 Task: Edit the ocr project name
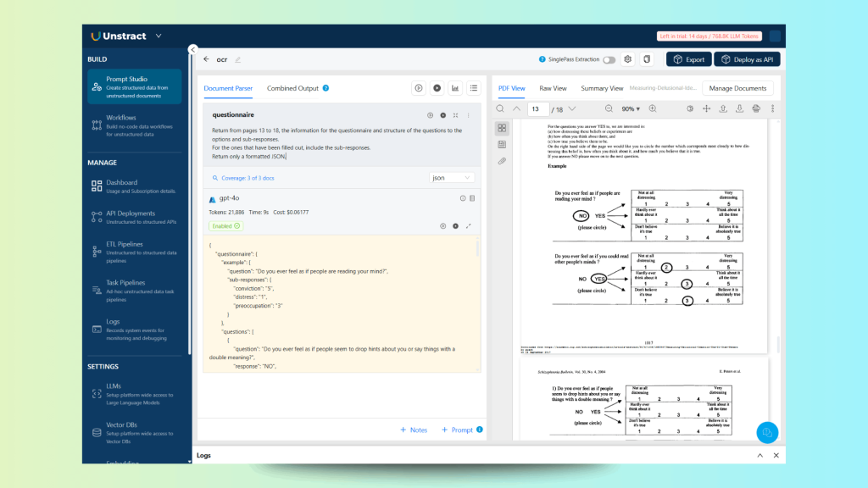(x=238, y=60)
